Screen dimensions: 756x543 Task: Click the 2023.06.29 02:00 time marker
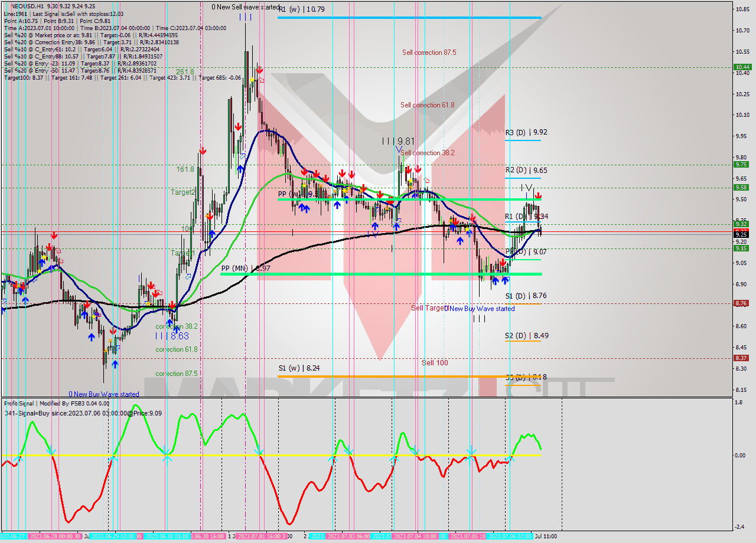coord(116,537)
